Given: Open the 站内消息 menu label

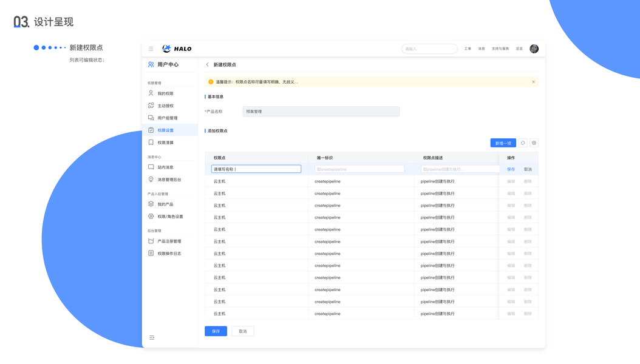Looking at the screenshot, I should tap(166, 167).
